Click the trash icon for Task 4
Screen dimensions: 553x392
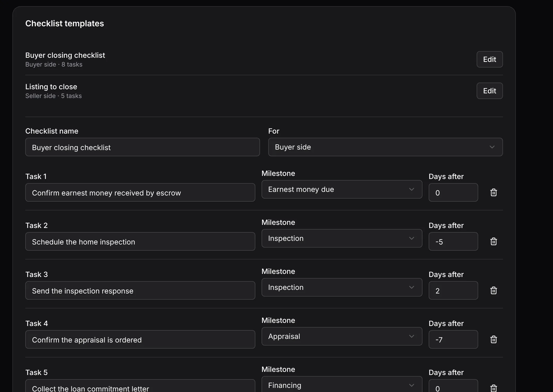[x=493, y=339]
